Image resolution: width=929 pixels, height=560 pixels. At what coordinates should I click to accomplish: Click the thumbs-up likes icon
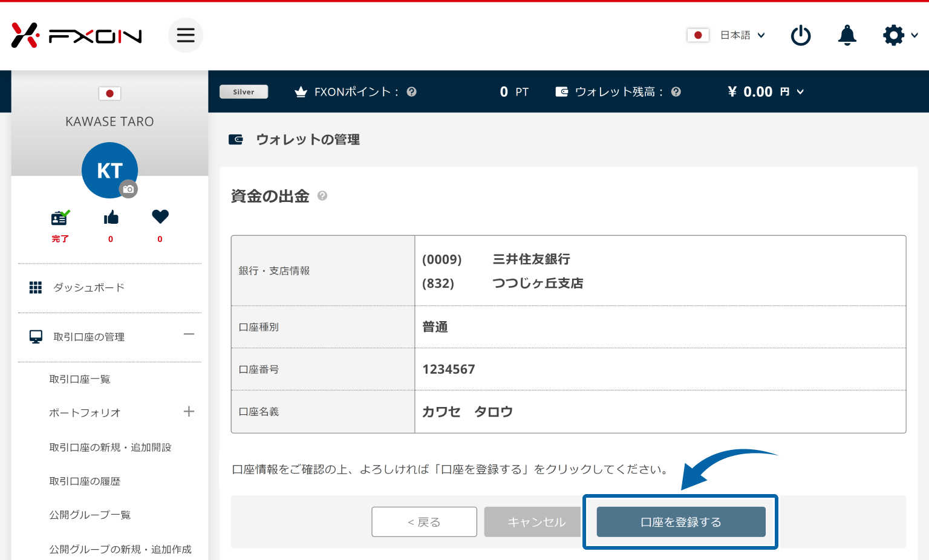[x=111, y=217]
